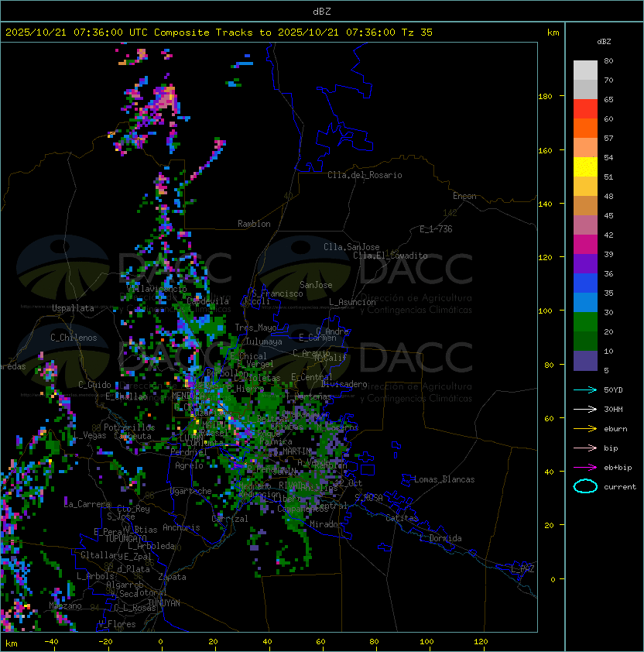Click the magenta eb+bip arrow icon
The height and width of the screenshot is (652, 644).
click(585, 468)
